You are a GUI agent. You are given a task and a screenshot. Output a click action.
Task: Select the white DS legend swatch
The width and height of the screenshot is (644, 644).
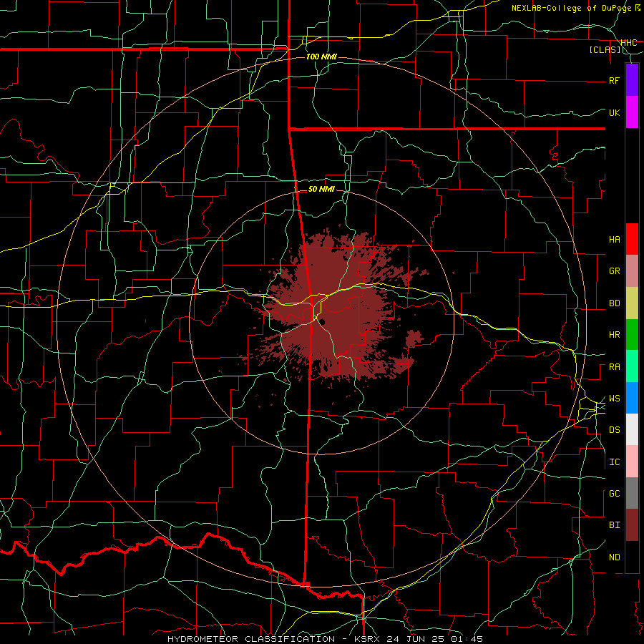[x=632, y=429]
